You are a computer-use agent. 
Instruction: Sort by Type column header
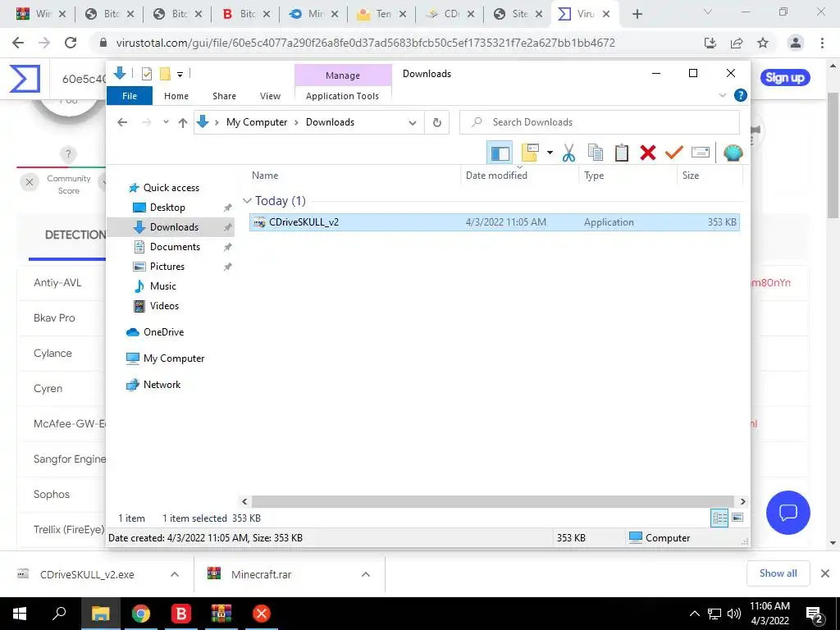[628, 176]
